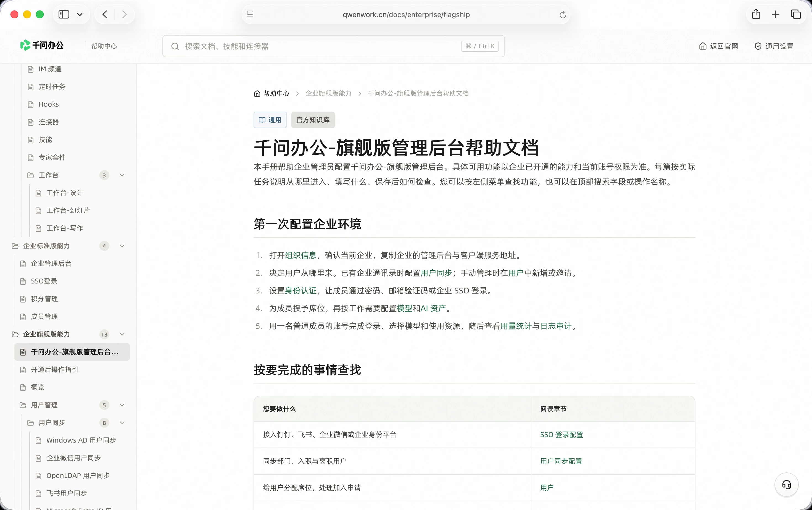Toggle the Safari sidebar button

click(64, 14)
